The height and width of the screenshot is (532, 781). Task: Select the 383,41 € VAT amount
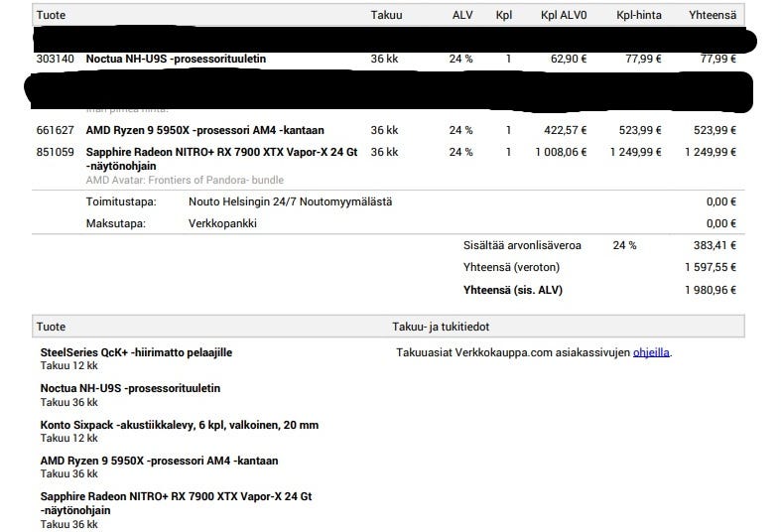[x=715, y=245]
